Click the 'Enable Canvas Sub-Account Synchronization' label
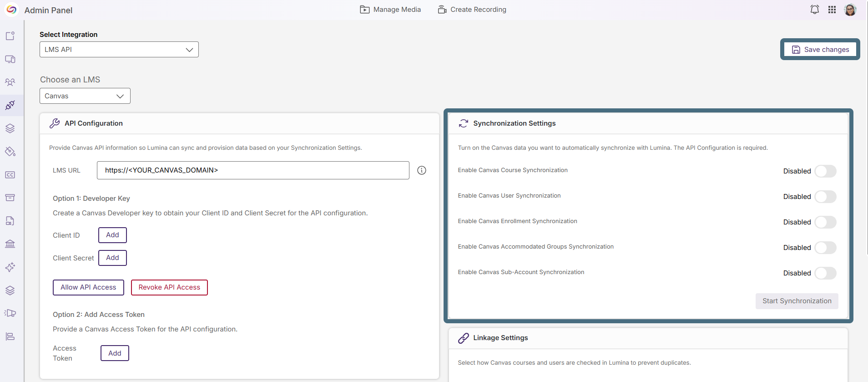Image resolution: width=868 pixels, height=382 pixels. [521, 272]
